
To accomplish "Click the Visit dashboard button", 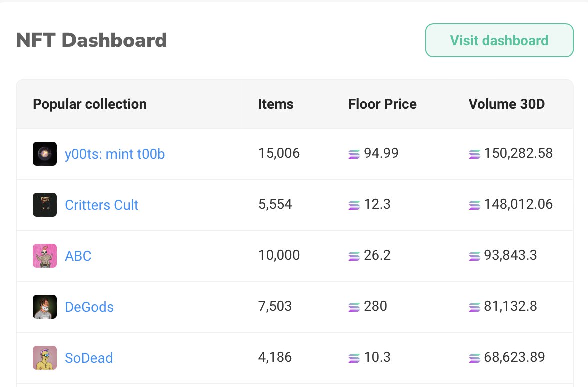I will (x=499, y=40).
